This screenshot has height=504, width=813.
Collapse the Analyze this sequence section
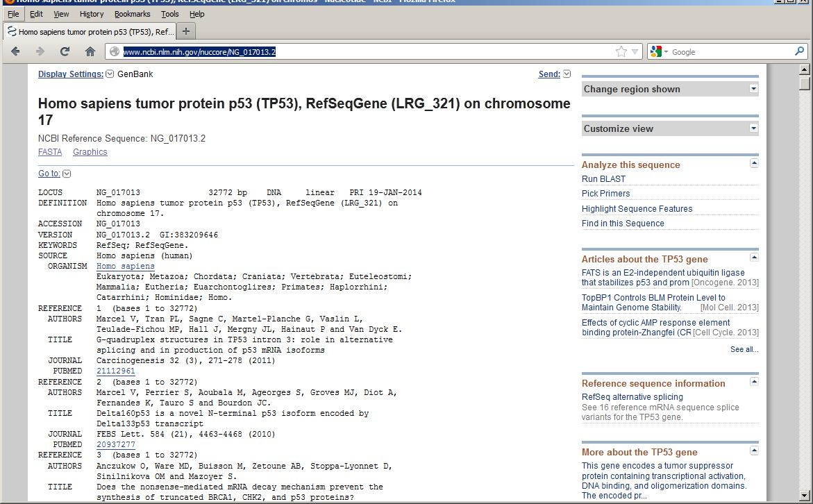pyautogui.click(x=754, y=163)
